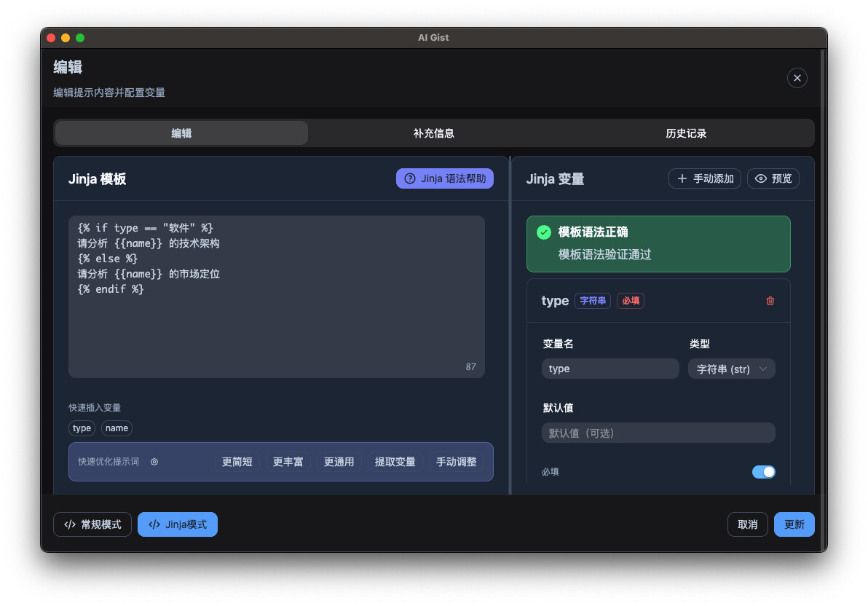Image resolution: width=868 pixels, height=606 pixels.
Task: Open quick optimize prompt settings gear
Action: click(154, 462)
